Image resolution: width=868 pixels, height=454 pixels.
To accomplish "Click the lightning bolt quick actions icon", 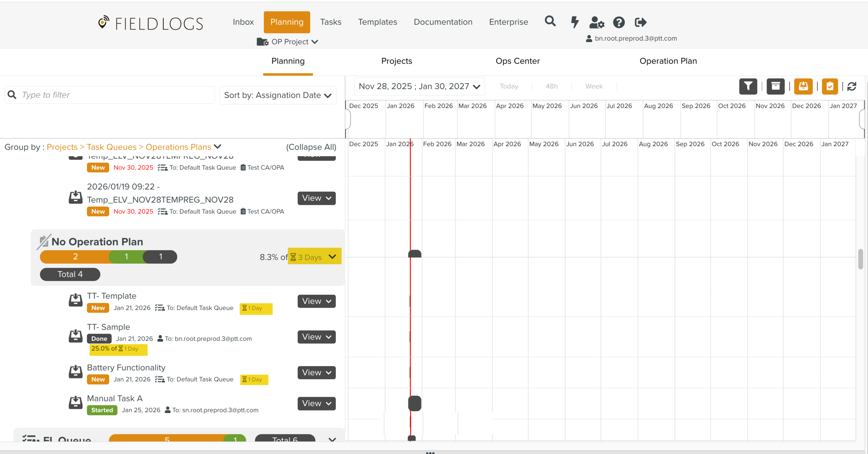I will [575, 22].
